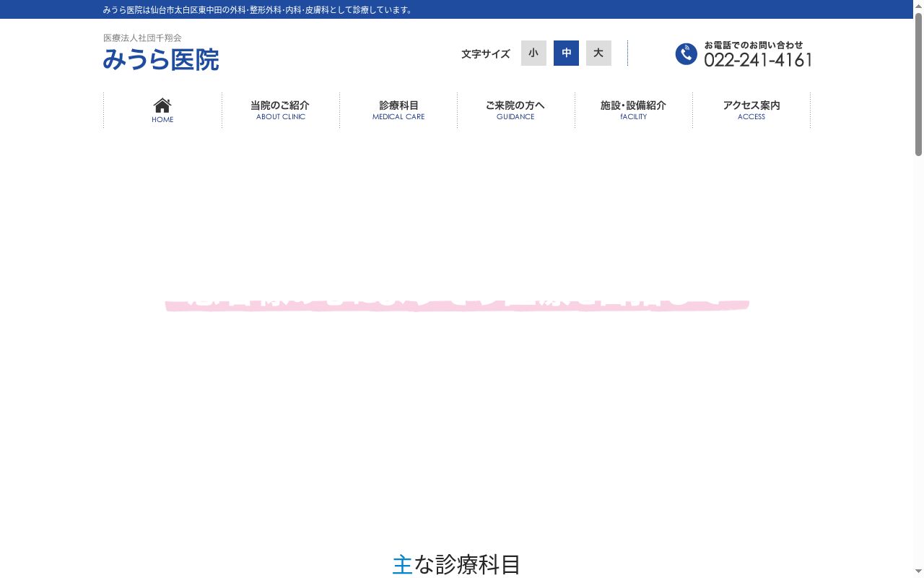Set text size to medium (中)
The width and height of the screenshot is (924, 578).
[x=566, y=53]
